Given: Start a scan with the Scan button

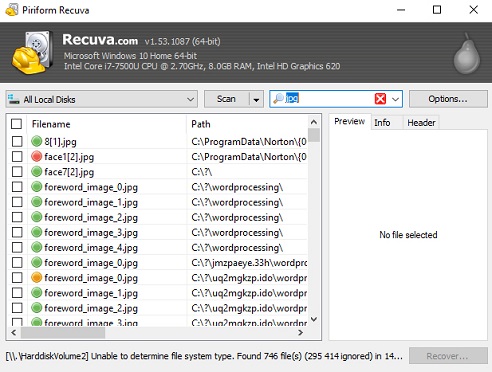Looking at the screenshot, I should pos(227,99).
